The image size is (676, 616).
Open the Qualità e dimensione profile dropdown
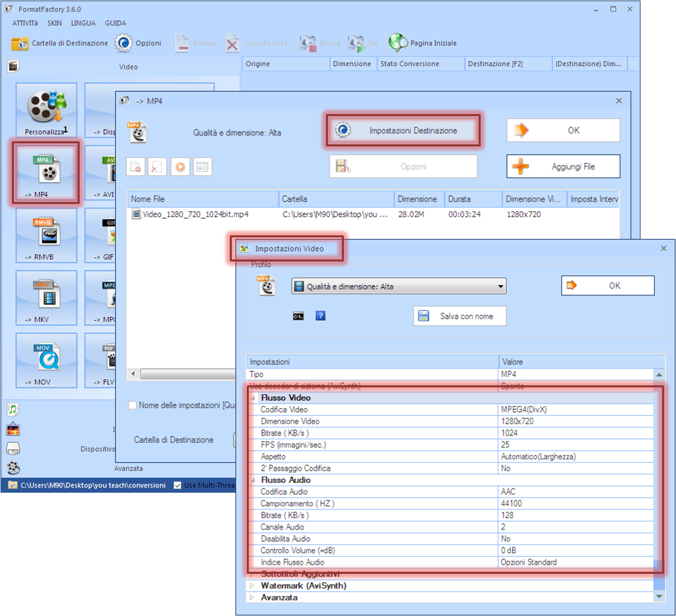(x=398, y=286)
